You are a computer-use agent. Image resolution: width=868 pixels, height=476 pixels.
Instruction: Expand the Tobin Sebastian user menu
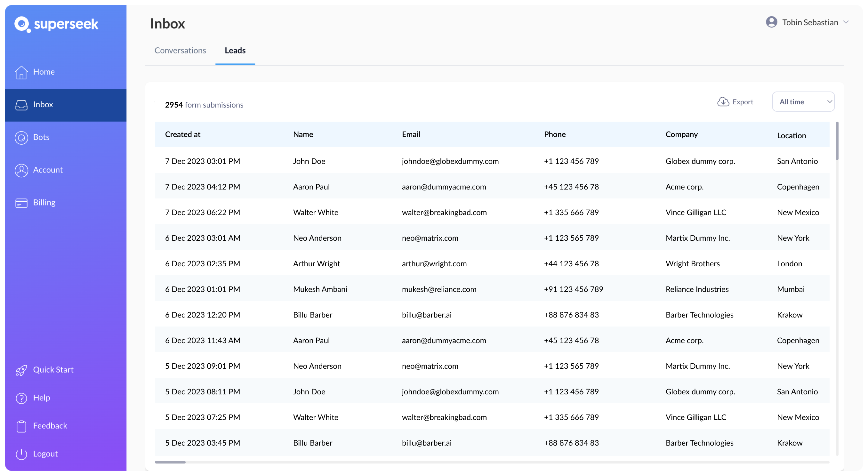[x=846, y=22]
